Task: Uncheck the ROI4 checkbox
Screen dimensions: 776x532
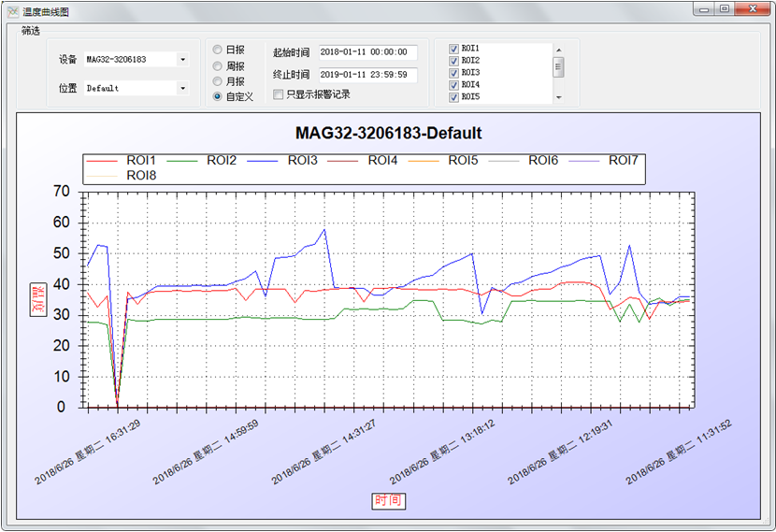Action: tap(453, 85)
